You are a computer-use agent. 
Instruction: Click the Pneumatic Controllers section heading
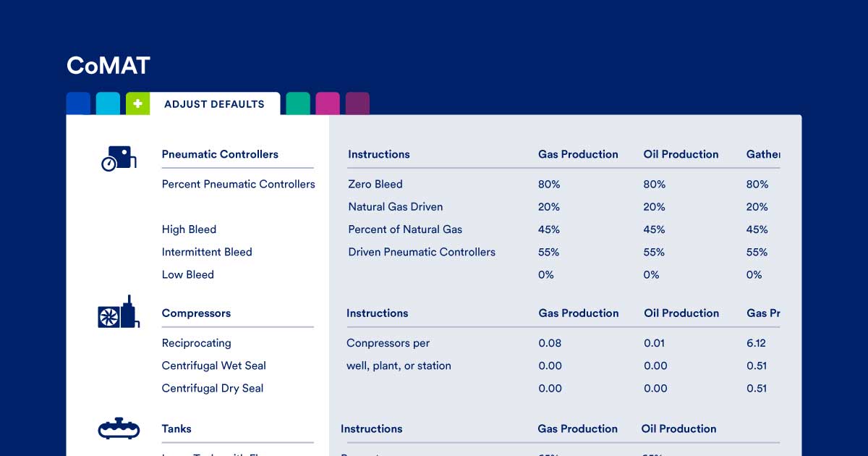point(220,154)
